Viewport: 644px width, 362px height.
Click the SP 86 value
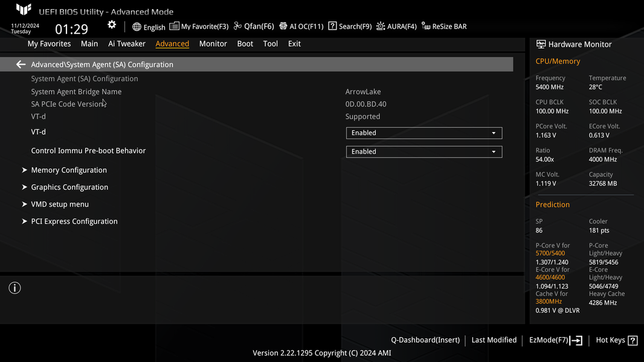coord(539,230)
